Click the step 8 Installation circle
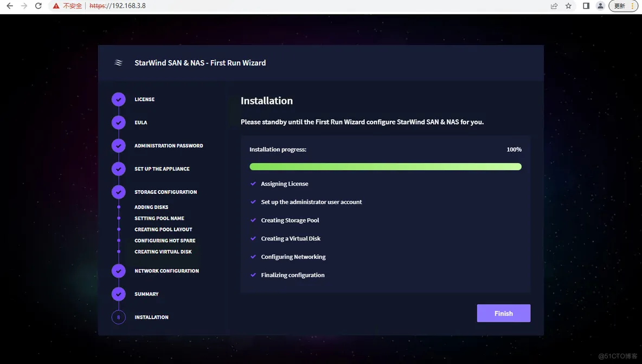The width and height of the screenshot is (642, 364). (x=118, y=317)
